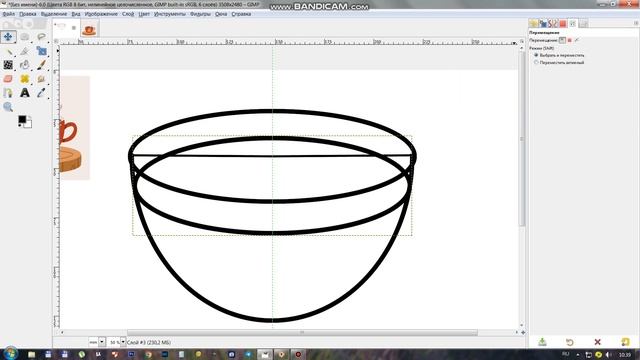The height and width of the screenshot is (360, 640).
Task: Open the Изображение menu
Action: coord(101,14)
